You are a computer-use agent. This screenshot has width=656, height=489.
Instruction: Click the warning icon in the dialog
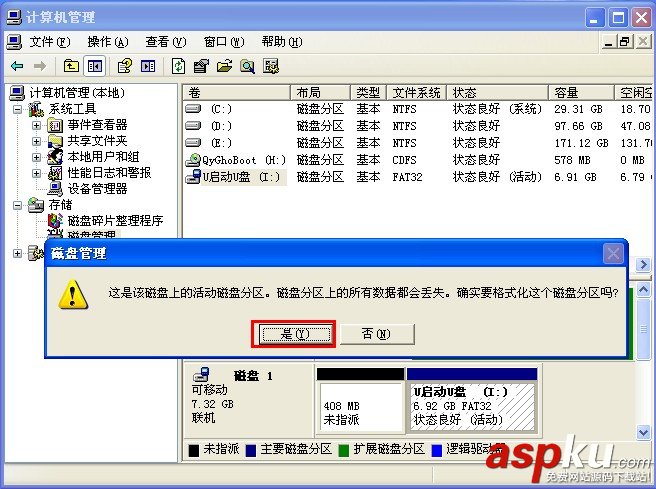[73, 294]
